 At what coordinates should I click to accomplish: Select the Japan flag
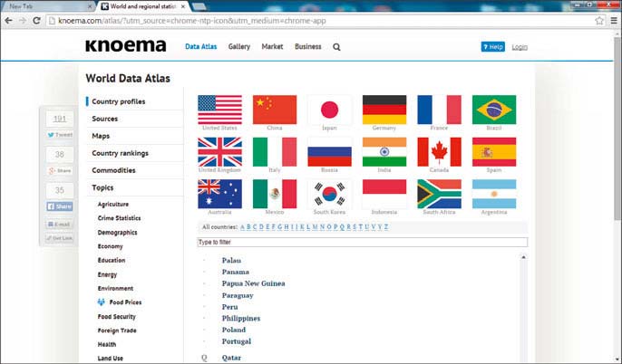tap(329, 110)
